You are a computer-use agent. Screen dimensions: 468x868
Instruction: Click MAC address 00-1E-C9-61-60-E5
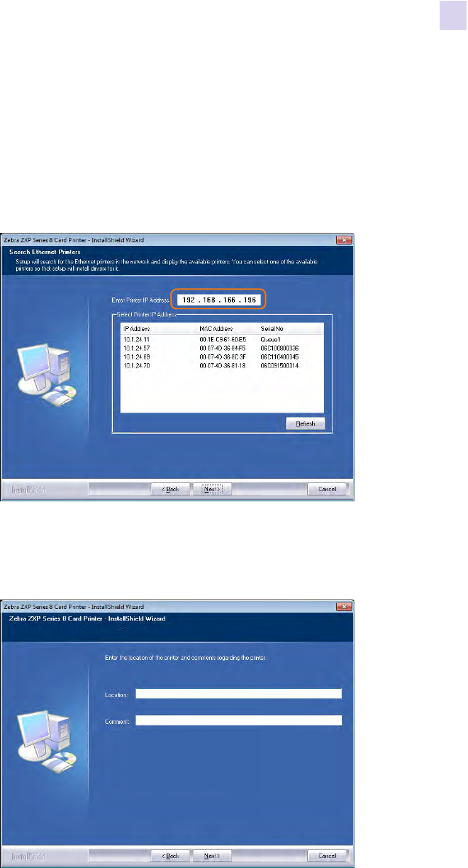pyautogui.click(x=223, y=338)
